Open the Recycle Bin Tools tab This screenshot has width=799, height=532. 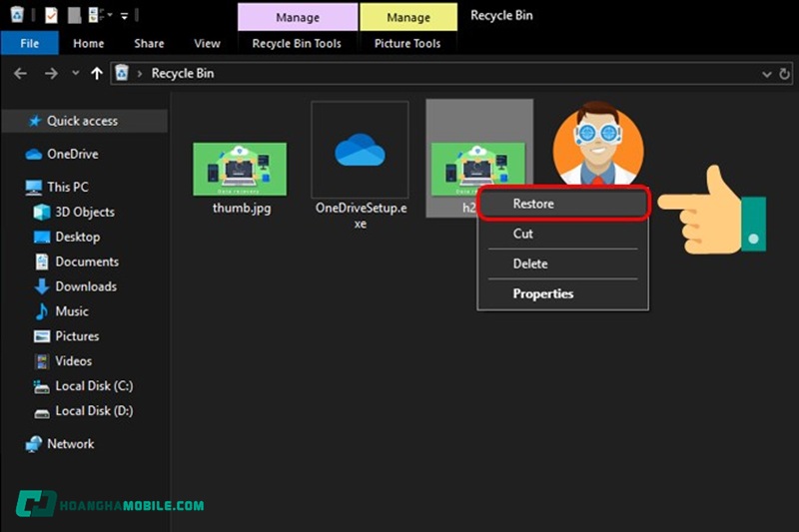click(297, 44)
